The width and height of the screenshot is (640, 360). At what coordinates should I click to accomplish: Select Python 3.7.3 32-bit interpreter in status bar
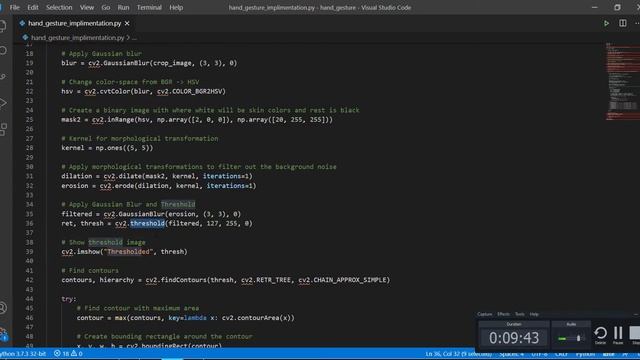pyautogui.click(x=23, y=353)
